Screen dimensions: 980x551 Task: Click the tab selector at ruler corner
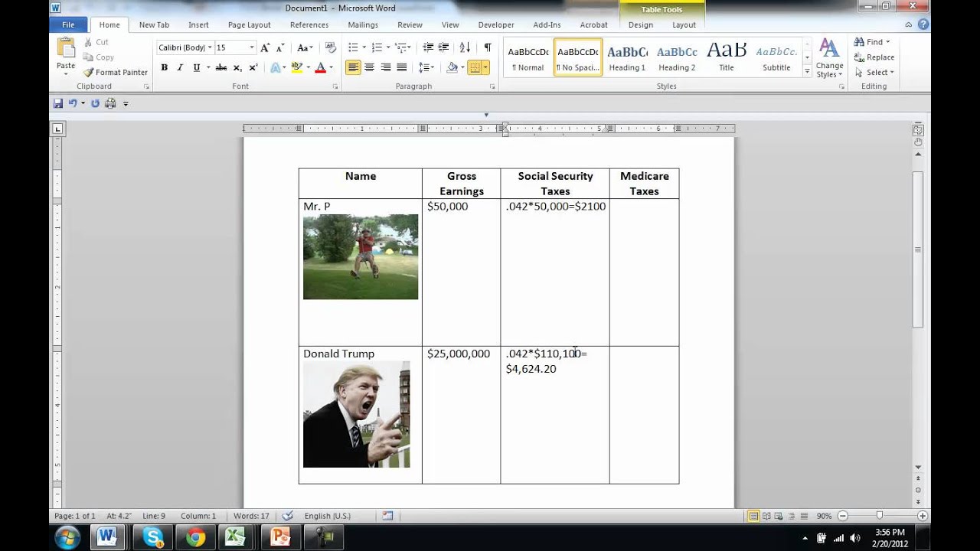coord(57,129)
